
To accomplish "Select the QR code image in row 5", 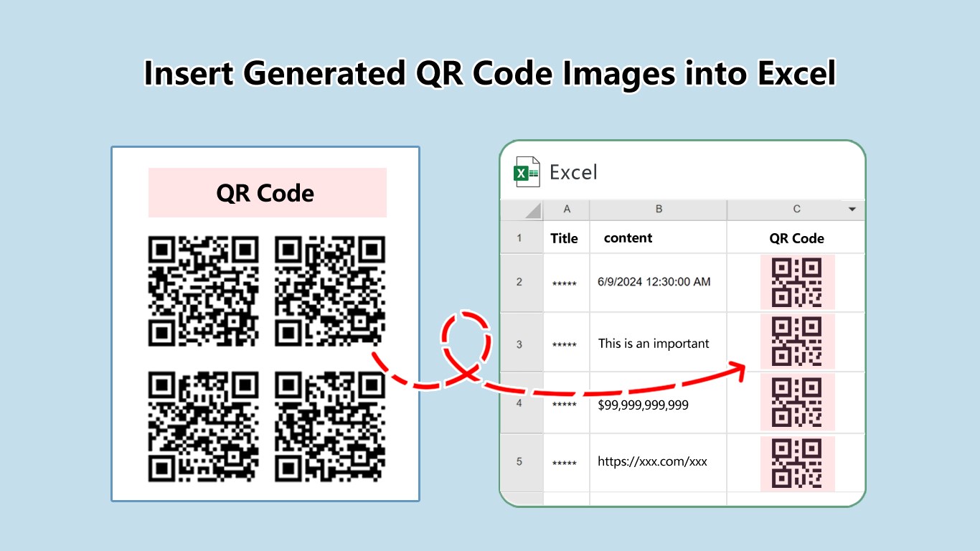I will (x=797, y=463).
